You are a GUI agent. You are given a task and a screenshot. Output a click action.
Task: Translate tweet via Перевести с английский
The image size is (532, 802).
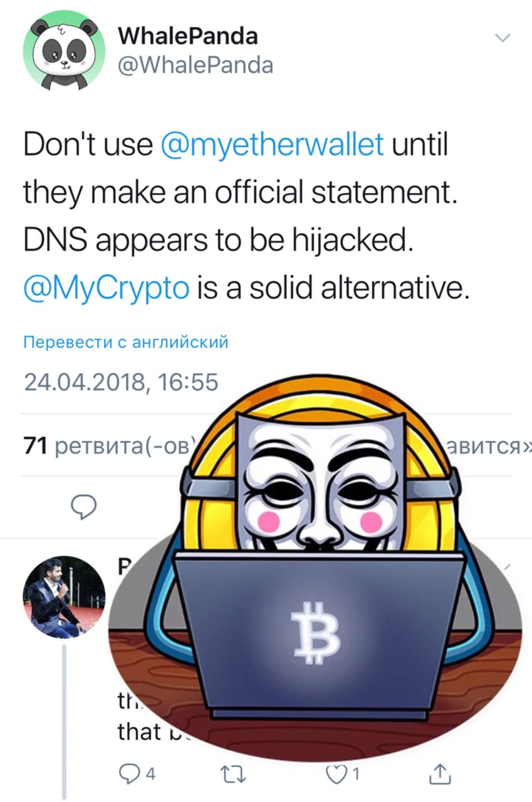125,343
